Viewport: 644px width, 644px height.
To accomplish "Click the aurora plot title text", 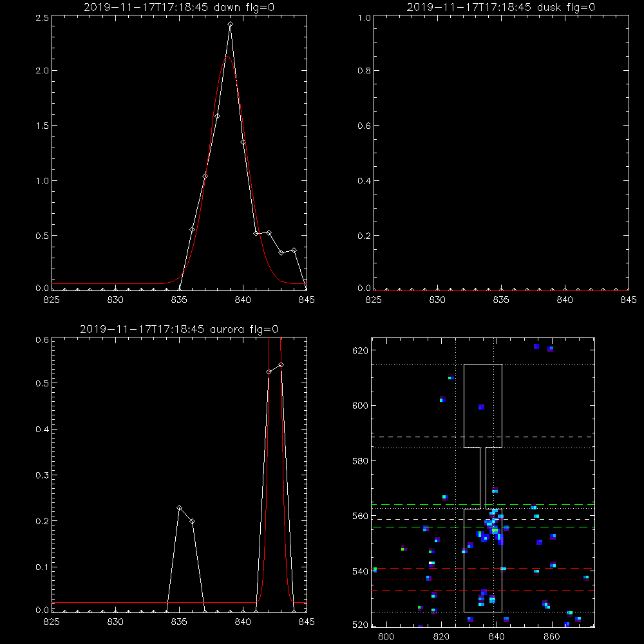I will (x=179, y=329).
